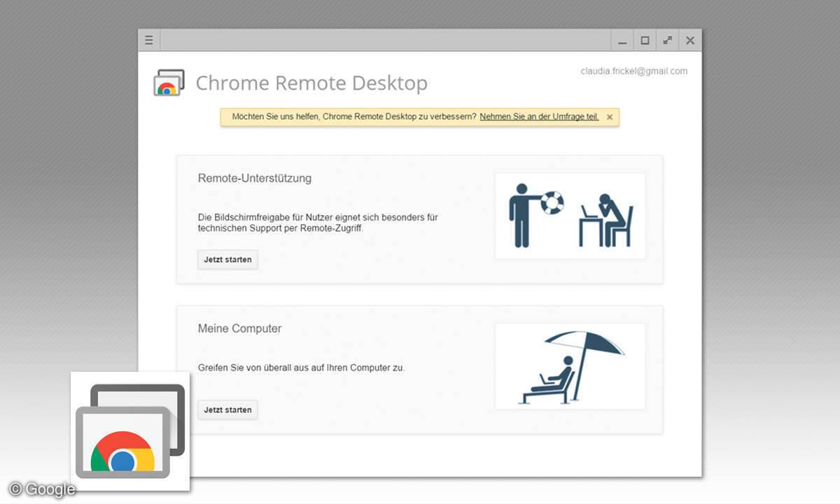The image size is (840, 504).
Task: Dismiss the survey notification with its x
Action: [610, 117]
